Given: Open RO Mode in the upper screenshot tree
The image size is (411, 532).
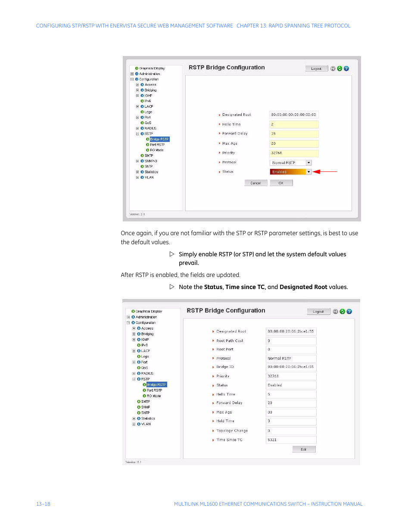Looking at the screenshot, I should tap(157, 150).
